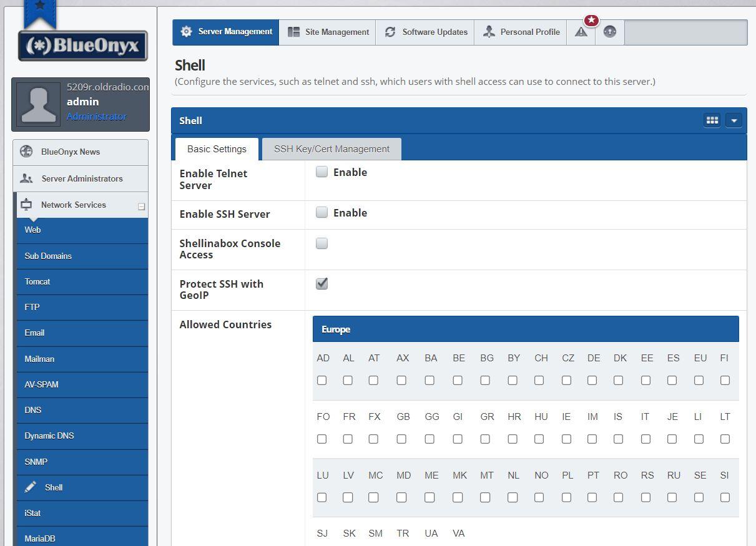This screenshot has height=546, width=756.
Task: Click the BlueOnyx News globe icon
Action: tap(26, 152)
